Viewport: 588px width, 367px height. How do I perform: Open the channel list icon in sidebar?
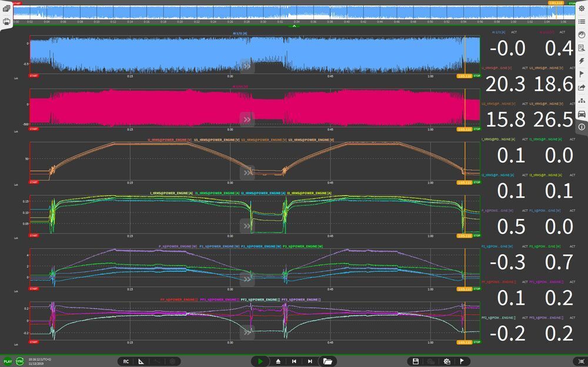pyautogui.click(x=581, y=22)
